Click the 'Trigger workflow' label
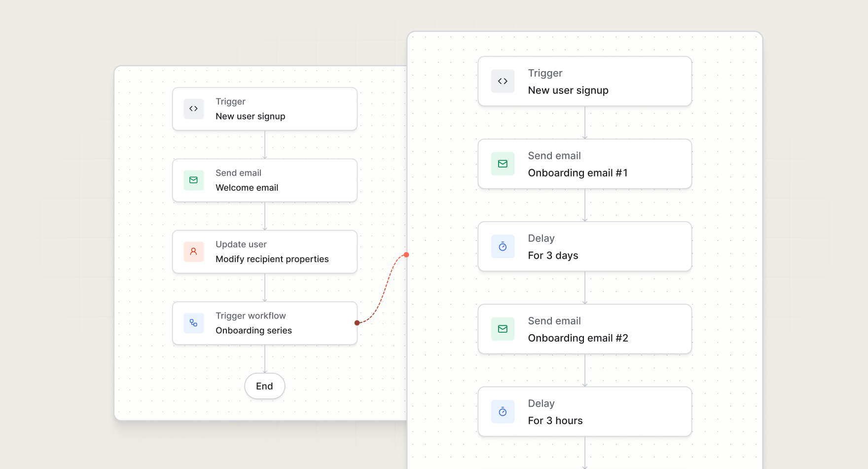Image resolution: width=868 pixels, height=469 pixels. point(251,316)
